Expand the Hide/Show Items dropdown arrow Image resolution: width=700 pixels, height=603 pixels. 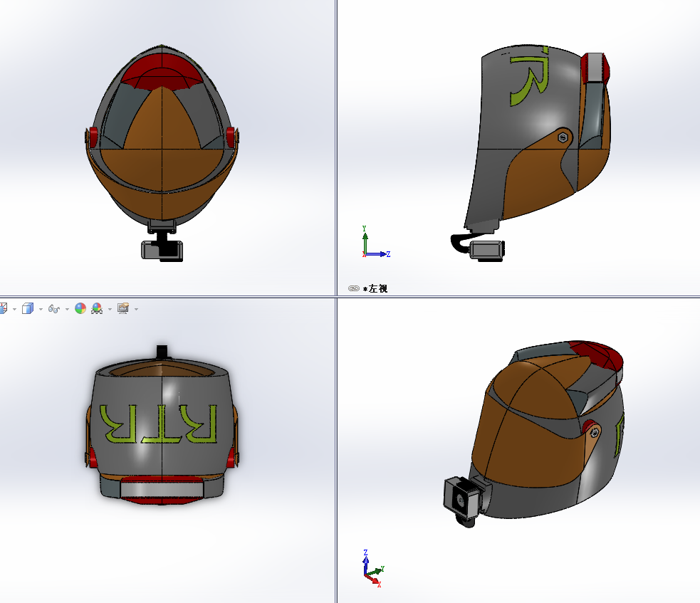pyautogui.click(x=67, y=309)
